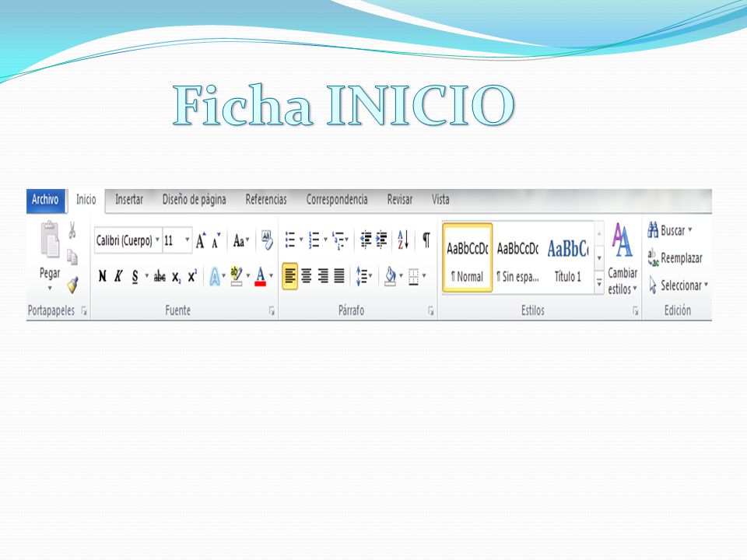Open the underline style dropdown arrow
Screen dimensions: 747x560
click(x=147, y=275)
